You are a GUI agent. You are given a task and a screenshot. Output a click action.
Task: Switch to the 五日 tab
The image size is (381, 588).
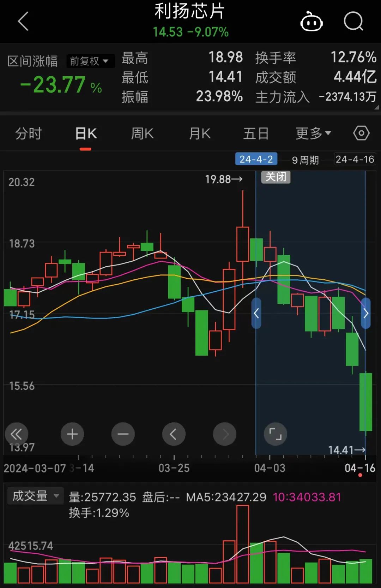tap(256, 133)
